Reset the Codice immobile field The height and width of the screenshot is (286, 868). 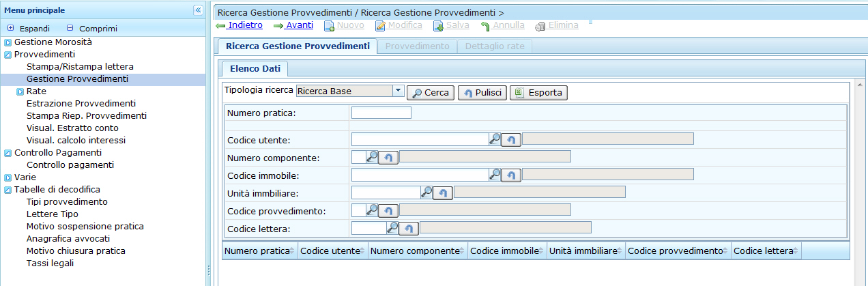pos(511,175)
